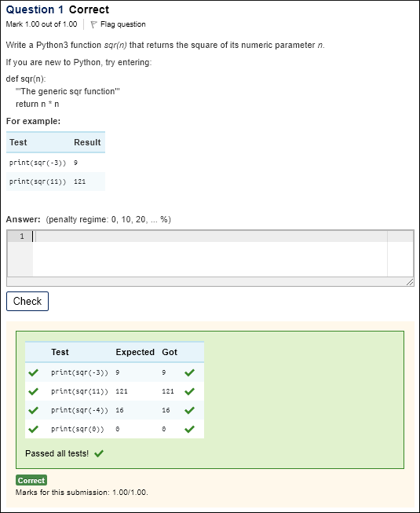Screen dimensions: 420x513
Task: Click the Expected column header
Action: point(135,352)
